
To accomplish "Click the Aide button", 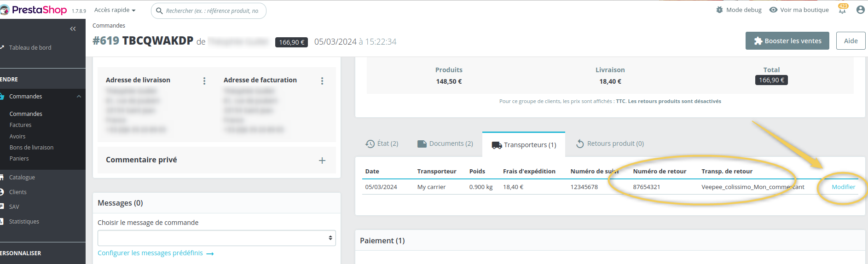I will click(851, 41).
